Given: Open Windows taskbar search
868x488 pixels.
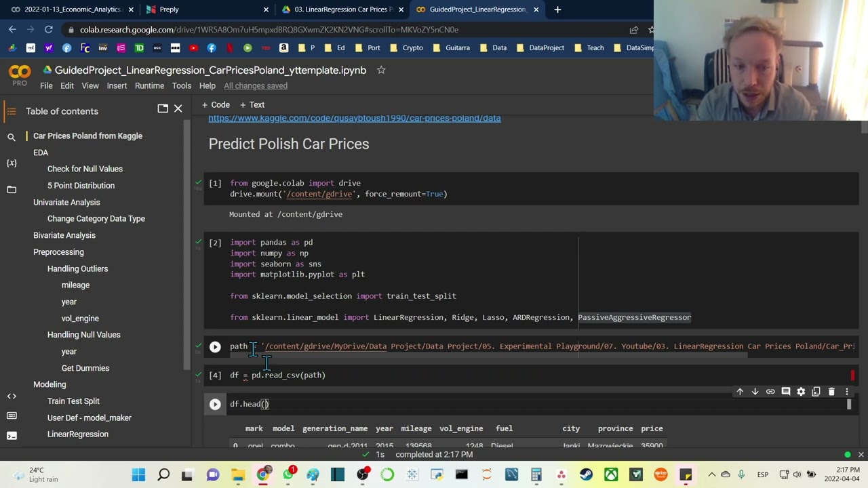Looking at the screenshot, I should pyautogui.click(x=163, y=474).
